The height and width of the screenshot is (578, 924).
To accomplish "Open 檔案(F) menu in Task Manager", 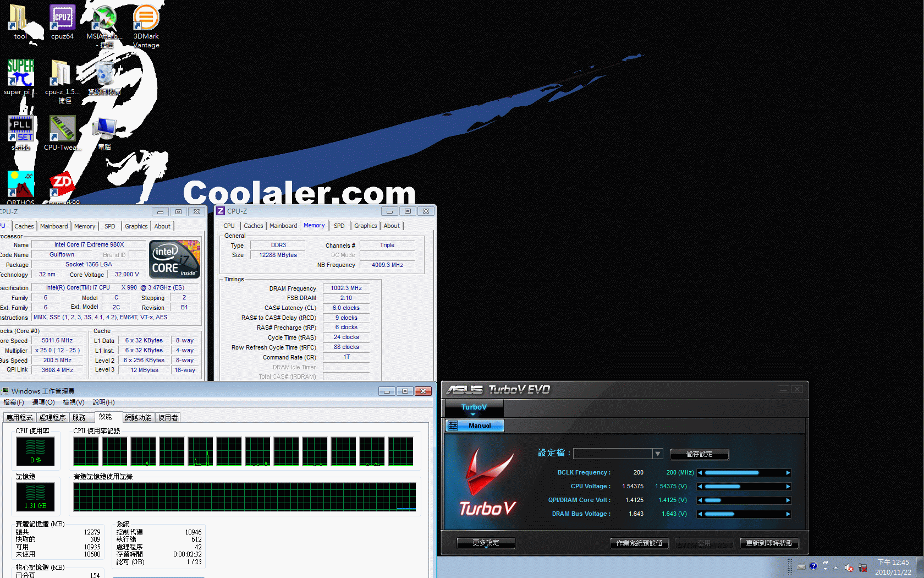I will tap(14, 402).
